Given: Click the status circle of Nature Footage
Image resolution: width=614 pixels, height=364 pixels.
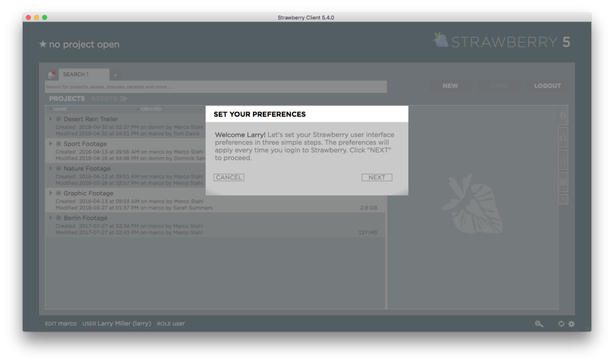Looking at the screenshot, I should pyautogui.click(x=59, y=168).
